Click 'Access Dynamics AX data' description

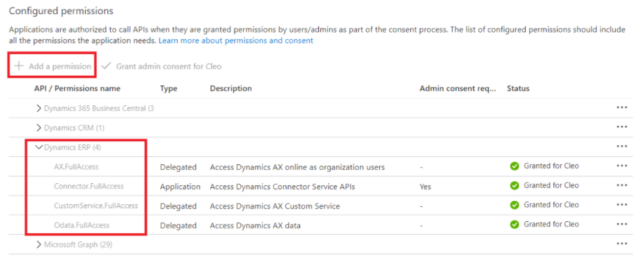pyautogui.click(x=255, y=225)
